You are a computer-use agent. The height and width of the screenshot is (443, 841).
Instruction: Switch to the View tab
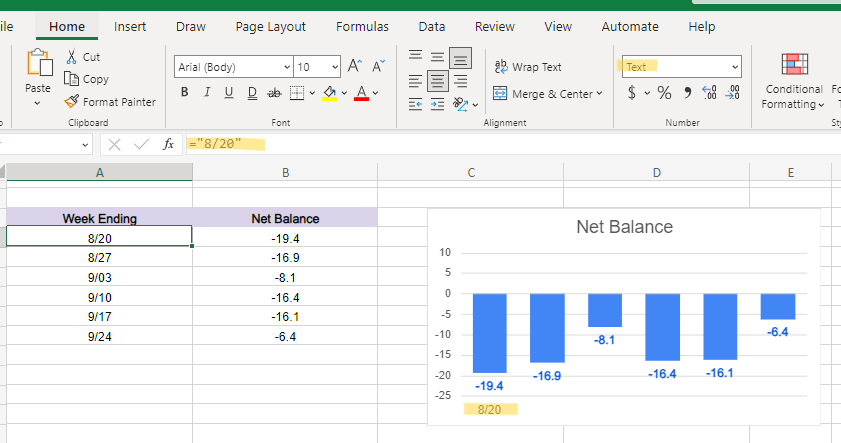tap(558, 26)
